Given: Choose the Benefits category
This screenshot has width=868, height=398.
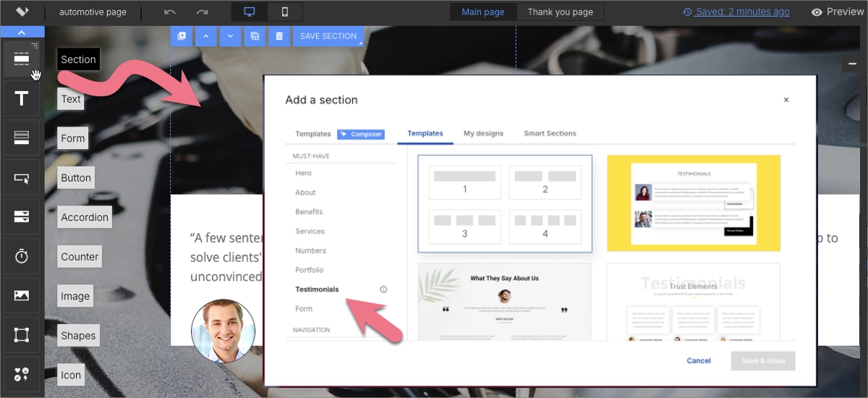Looking at the screenshot, I should 309,212.
